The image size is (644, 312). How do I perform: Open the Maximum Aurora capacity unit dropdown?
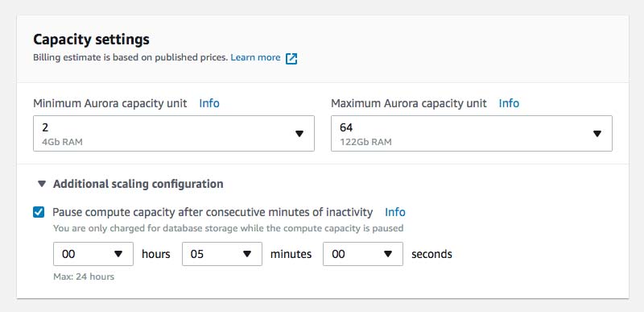pos(472,133)
